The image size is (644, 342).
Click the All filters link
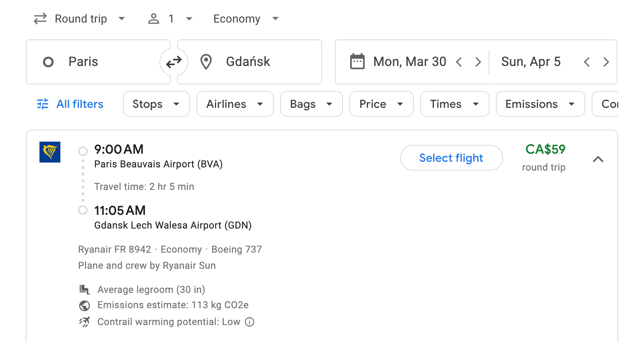[79, 104]
